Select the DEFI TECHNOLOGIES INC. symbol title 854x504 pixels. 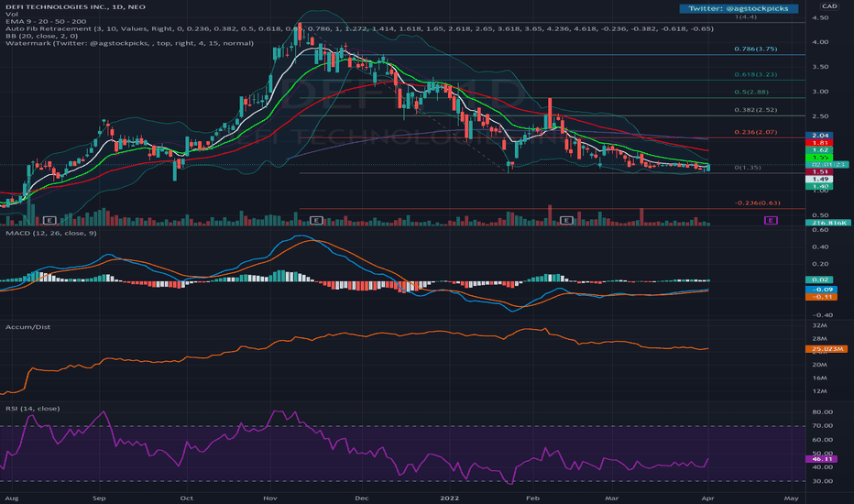point(76,6)
